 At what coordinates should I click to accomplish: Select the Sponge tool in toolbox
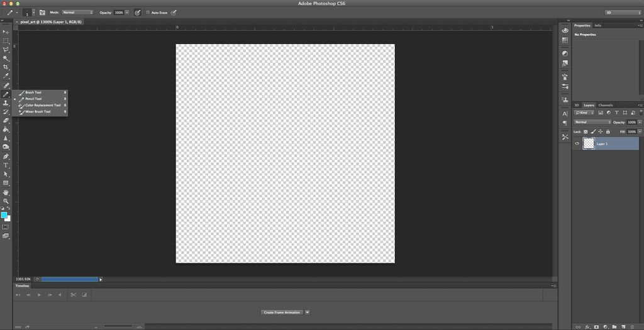click(6, 147)
